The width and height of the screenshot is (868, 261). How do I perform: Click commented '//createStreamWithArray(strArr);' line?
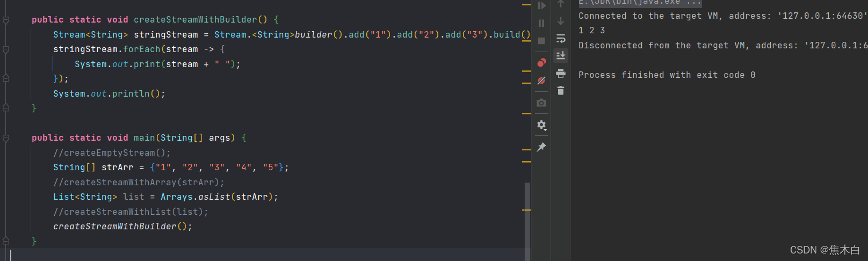(x=139, y=183)
